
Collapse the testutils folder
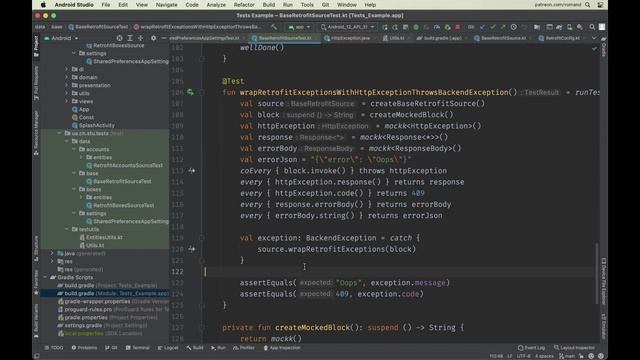point(67,229)
